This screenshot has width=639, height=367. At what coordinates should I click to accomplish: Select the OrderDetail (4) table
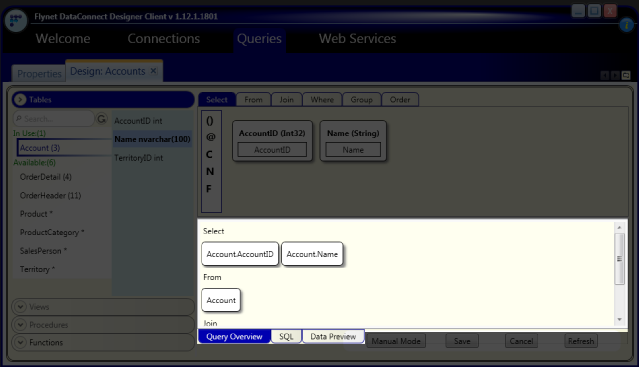tap(46, 177)
